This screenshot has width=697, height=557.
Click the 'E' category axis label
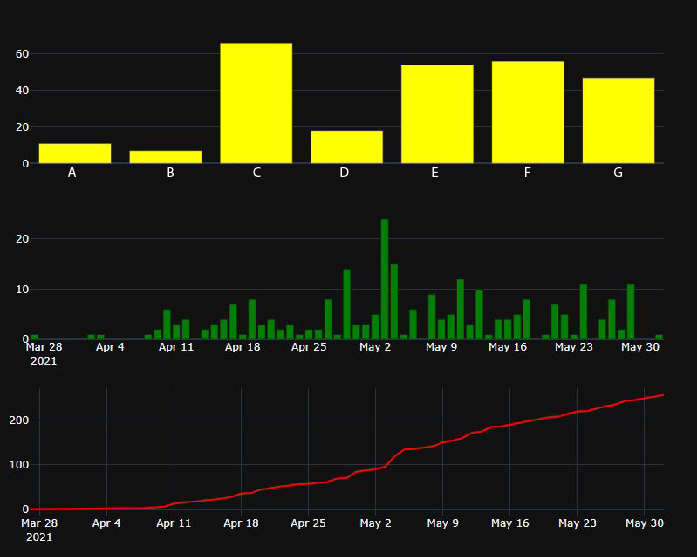tap(435, 172)
